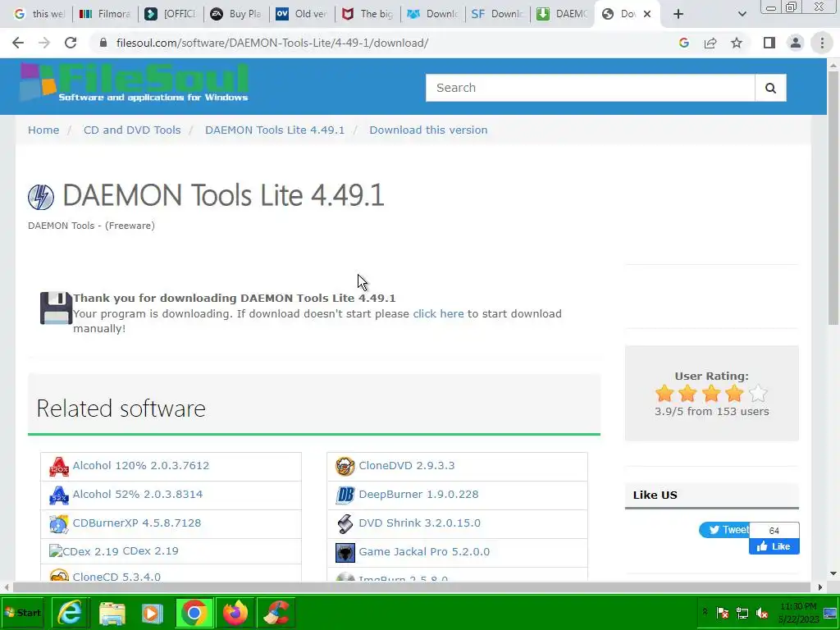Click the vertical scrollbar thumb
This screenshot has width=840, height=630.
click(833, 197)
